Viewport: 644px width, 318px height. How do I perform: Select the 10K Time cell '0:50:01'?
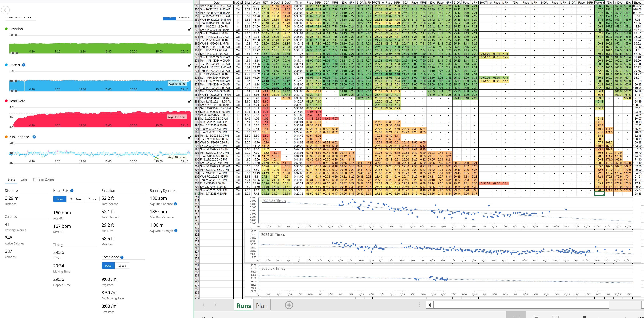486,78
